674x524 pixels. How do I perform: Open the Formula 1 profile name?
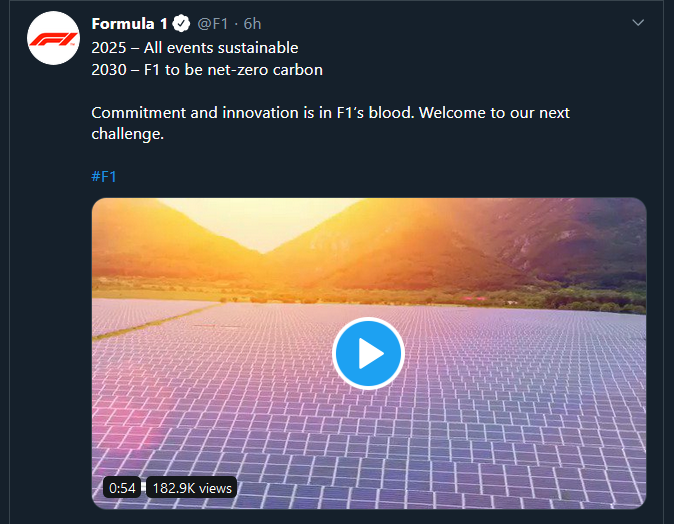click(129, 24)
